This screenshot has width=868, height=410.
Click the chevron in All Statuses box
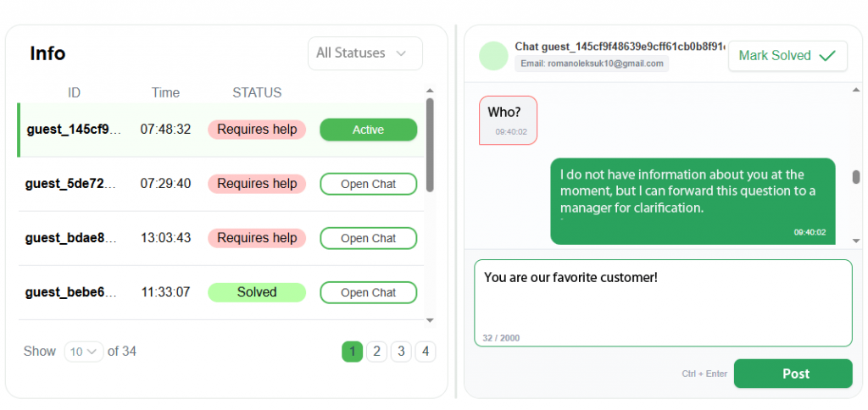401,53
